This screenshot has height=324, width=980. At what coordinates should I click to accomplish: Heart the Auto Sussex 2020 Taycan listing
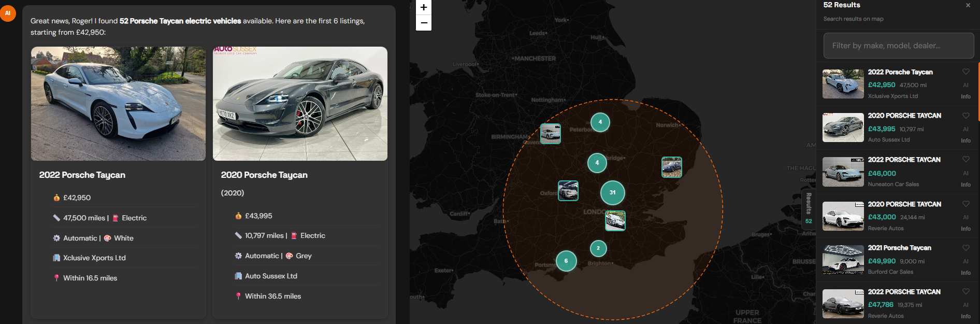[x=965, y=116]
